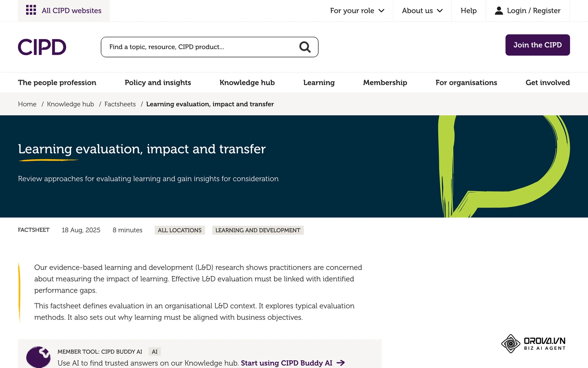Click the All CIPD websites text
This screenshot has width=588, height=368.
[72, 11]
